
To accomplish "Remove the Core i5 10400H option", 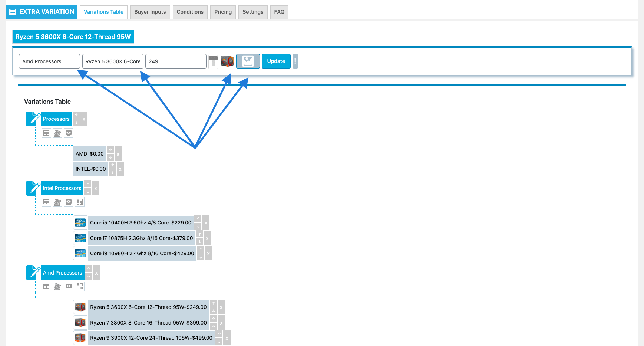I will click(206, 223).
